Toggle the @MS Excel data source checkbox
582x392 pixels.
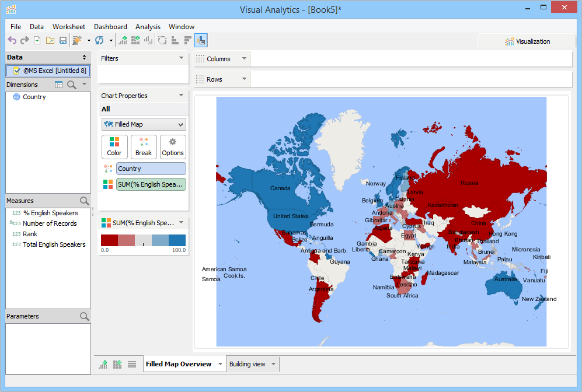point(16,71)
